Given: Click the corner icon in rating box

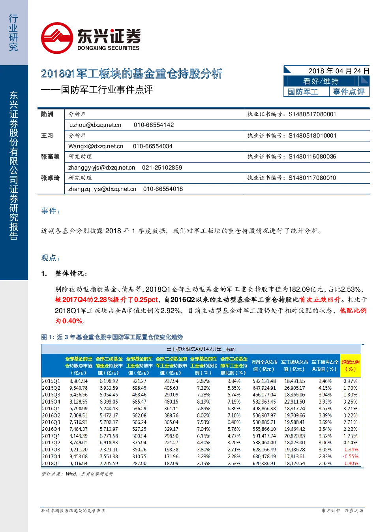Looking at the screenshot, I should click(x=364, y=81).
